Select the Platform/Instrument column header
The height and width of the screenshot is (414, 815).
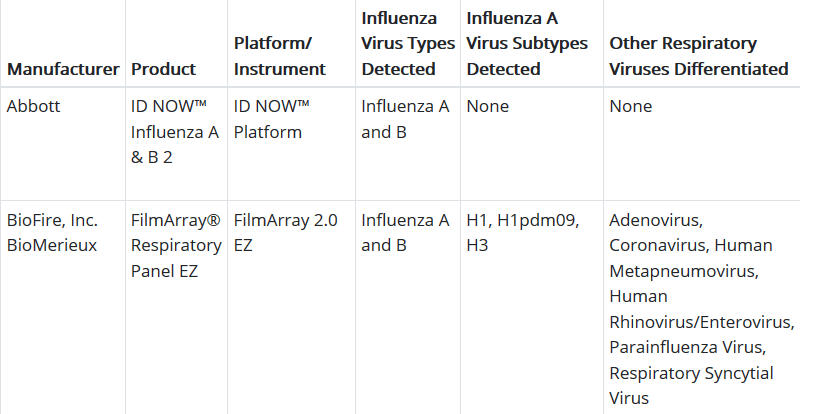(x=279, y=56)
